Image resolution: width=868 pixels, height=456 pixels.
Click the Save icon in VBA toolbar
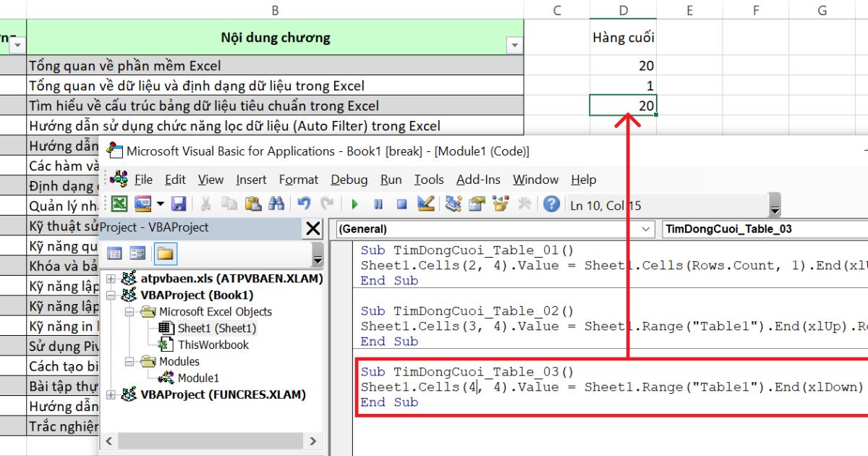click(x=178, y=203)
